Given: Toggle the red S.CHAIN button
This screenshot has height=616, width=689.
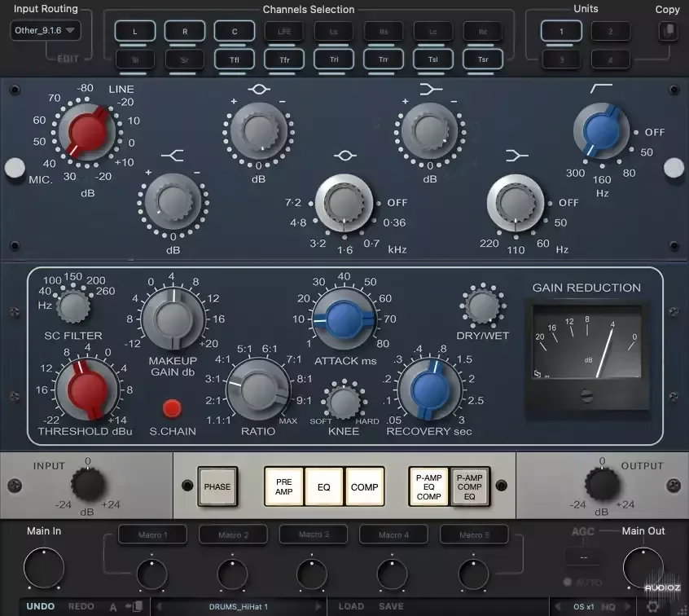Looking at the screenshot, I should (x=172, y=408).
